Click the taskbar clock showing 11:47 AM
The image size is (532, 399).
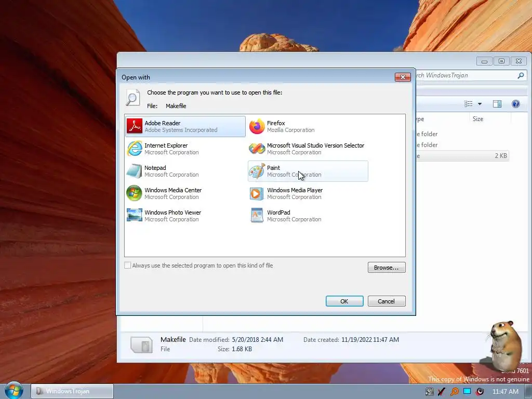(x=505, y=392)
